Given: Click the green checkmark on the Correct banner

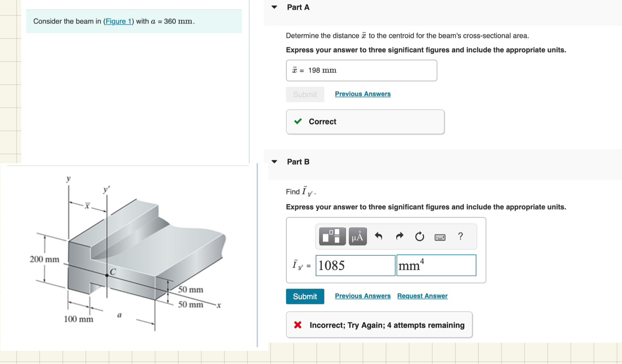Looking at the screenshot, I should tap(297, 121).
